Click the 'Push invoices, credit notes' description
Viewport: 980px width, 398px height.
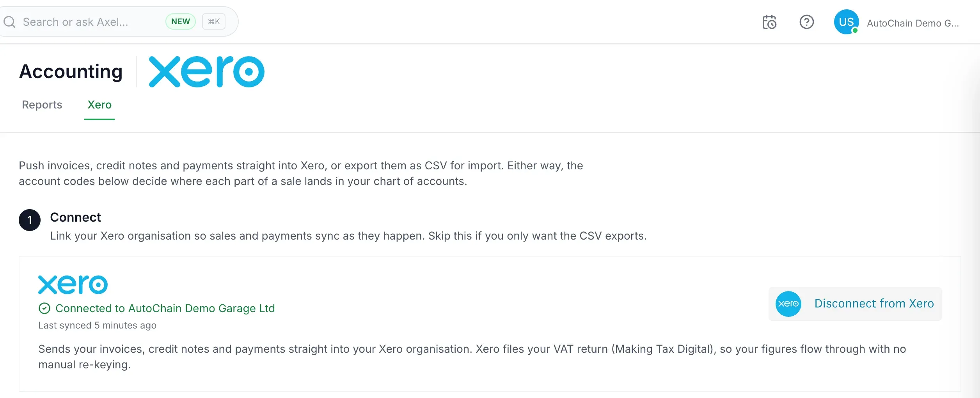(301, 173)
